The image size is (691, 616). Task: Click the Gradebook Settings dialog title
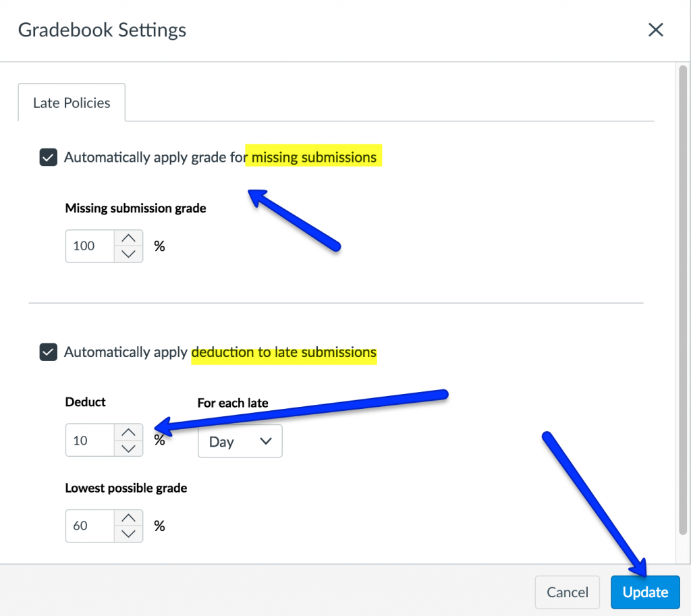coord(102,30)
